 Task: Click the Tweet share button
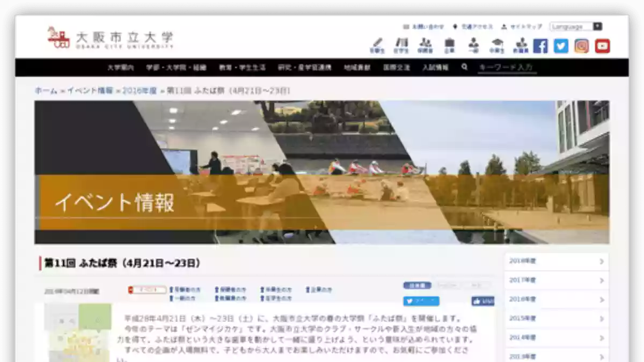421,301
